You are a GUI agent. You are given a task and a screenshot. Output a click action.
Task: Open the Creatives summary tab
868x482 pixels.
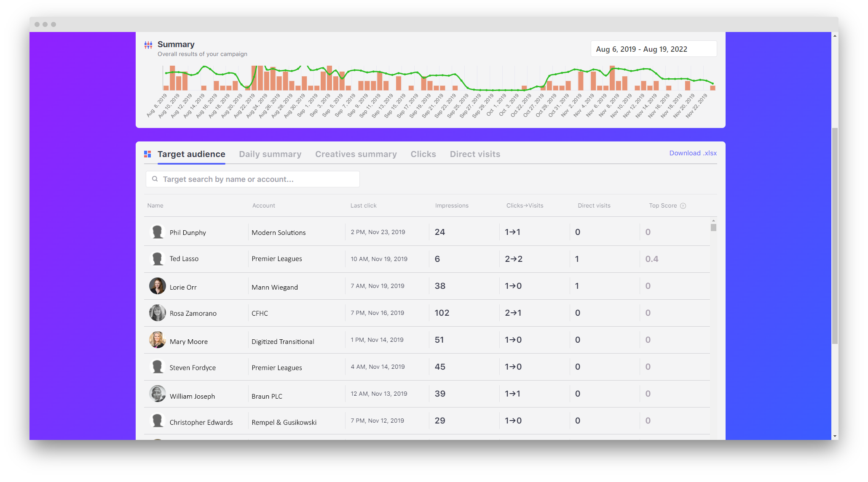[x=356, y=154]
